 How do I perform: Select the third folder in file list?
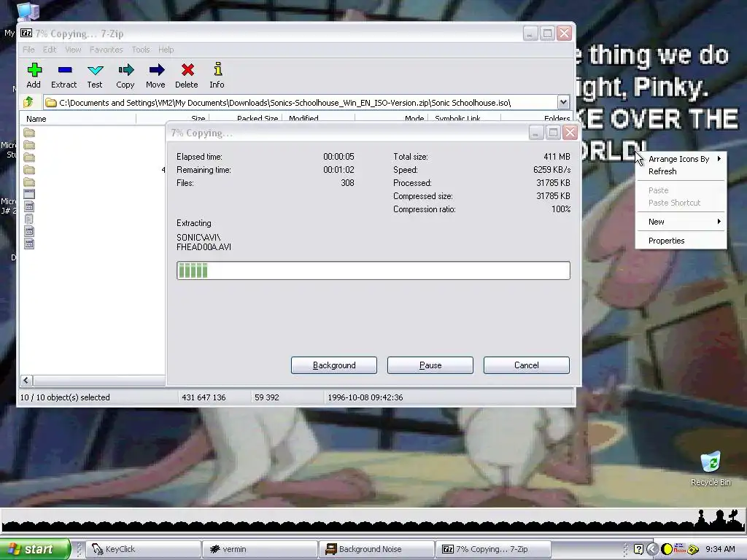coord(29,157)
